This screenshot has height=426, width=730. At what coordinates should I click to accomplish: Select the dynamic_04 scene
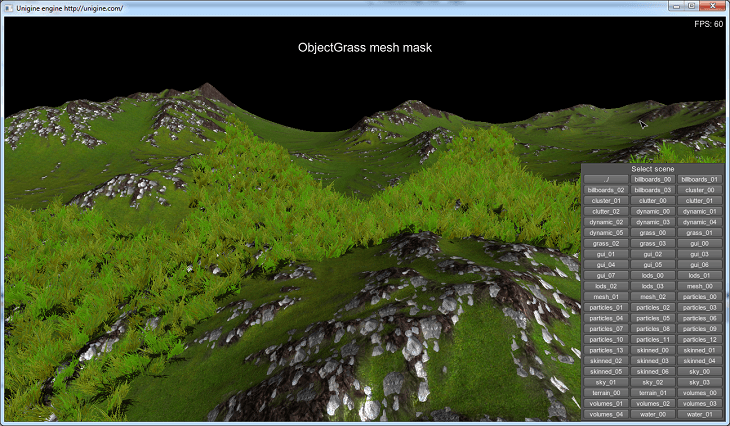[x=700, y=222]
